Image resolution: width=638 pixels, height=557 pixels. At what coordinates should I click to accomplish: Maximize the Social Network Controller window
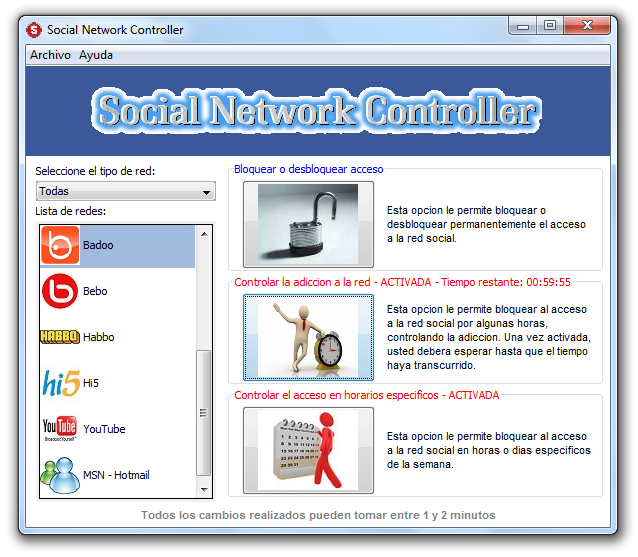[x=550, y=26]
